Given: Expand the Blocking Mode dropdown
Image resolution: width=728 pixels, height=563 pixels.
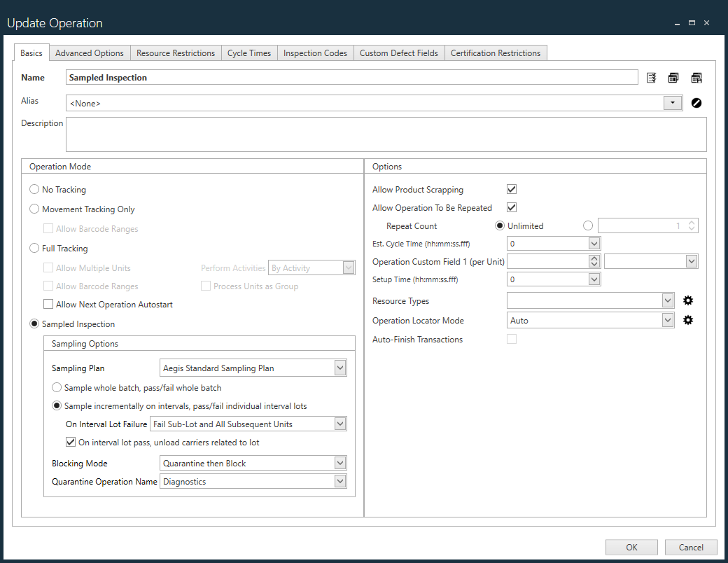Looking at the screenshot, I should [x=340, y=463].
